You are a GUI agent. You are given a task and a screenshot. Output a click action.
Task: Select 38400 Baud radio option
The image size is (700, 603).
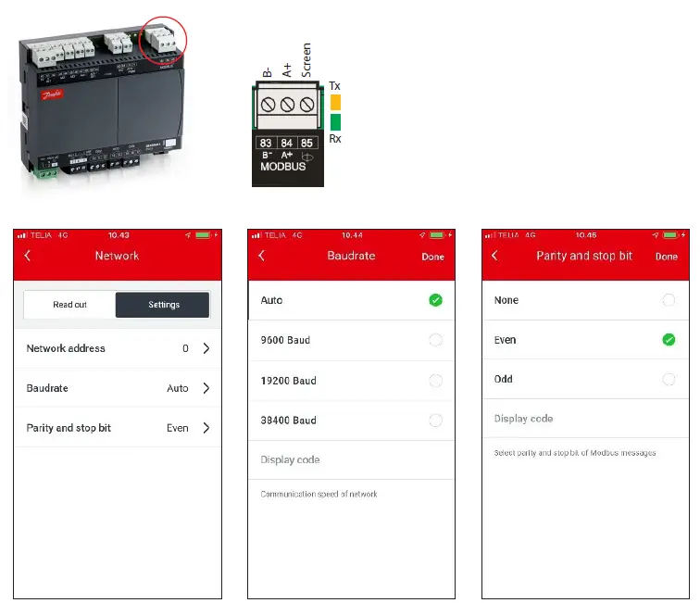click(x=435, y=421)
